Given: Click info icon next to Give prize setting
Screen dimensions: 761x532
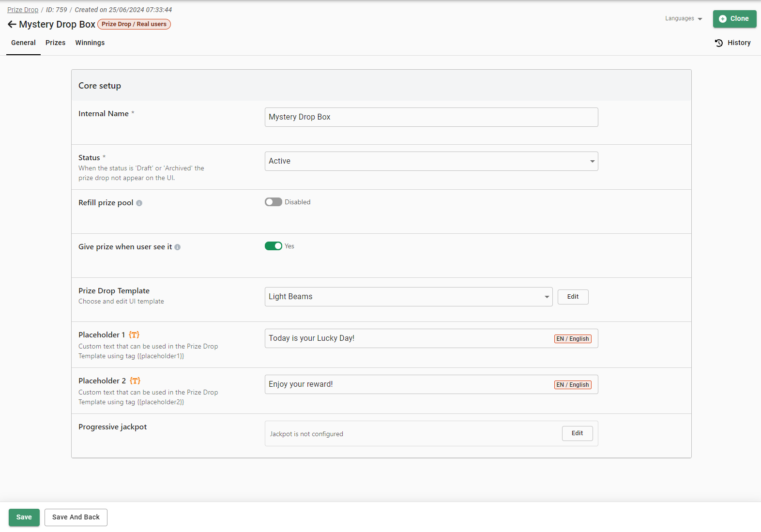Looking at the screenshot, I should click(178, 247).
